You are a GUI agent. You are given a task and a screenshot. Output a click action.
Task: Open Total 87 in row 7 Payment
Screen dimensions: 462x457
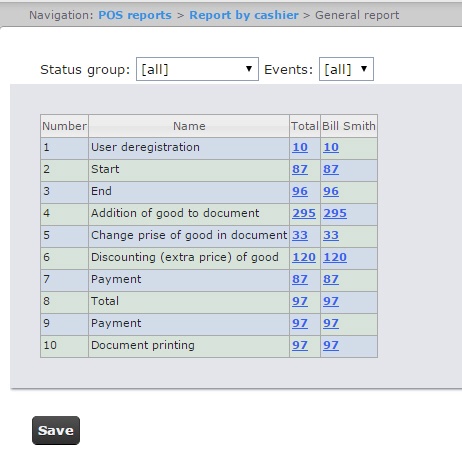click(300, 279)
